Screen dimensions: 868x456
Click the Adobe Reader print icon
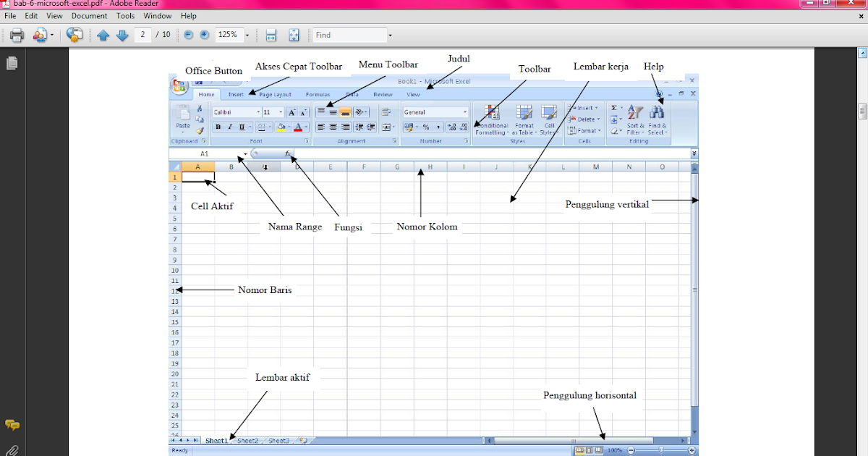(x=17, y=35)
